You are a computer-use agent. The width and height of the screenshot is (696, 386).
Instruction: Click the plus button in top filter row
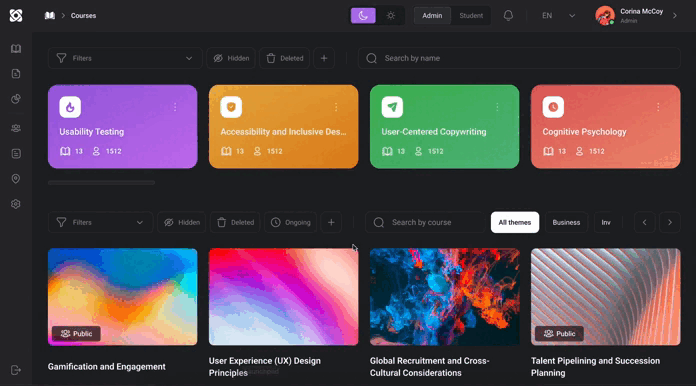pos(324,58)
